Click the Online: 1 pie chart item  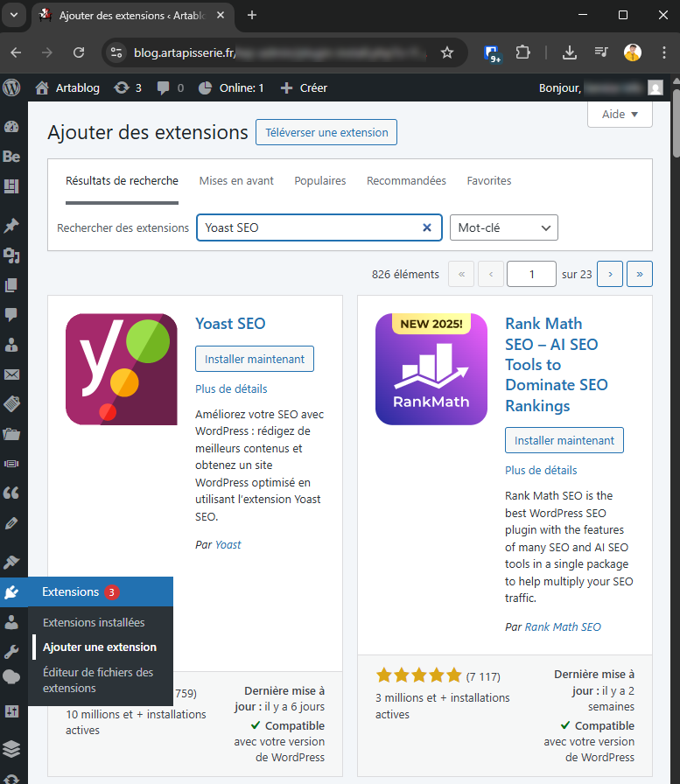(x=231, y=88)
